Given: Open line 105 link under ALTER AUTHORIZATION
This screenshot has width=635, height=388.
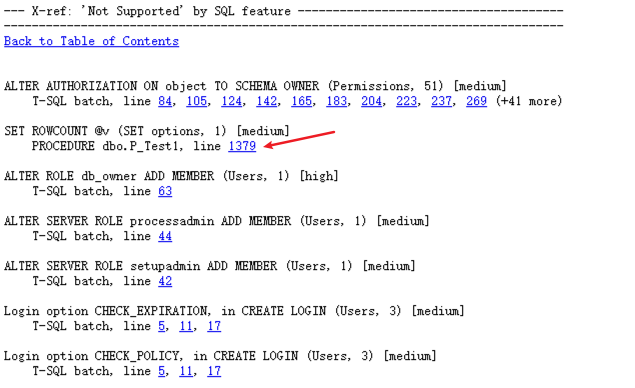Looking at the screenshot, I should coord(196,101).
